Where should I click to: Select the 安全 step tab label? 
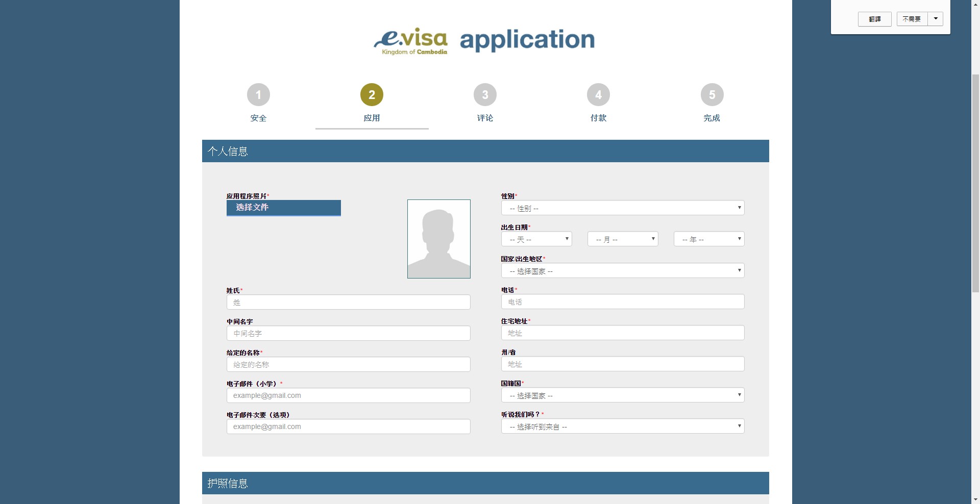tap(258, 118)
